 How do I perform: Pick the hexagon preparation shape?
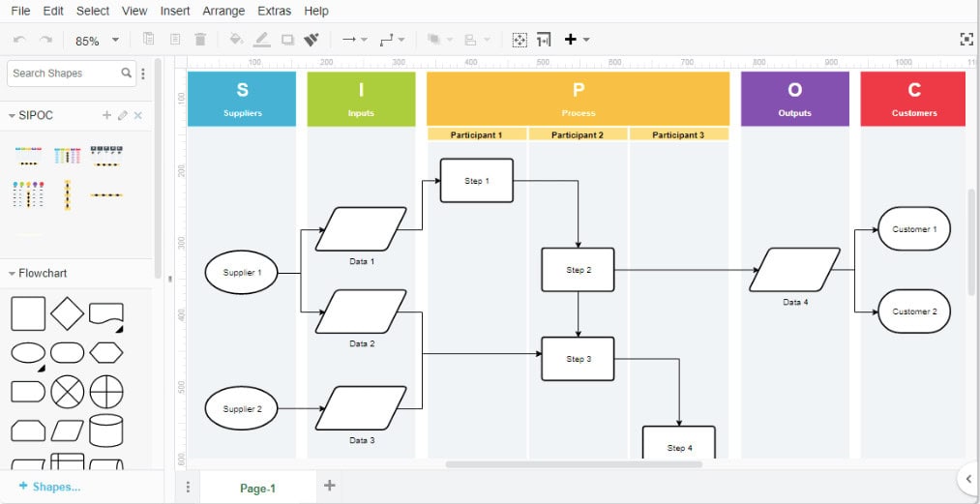[105, 353]
